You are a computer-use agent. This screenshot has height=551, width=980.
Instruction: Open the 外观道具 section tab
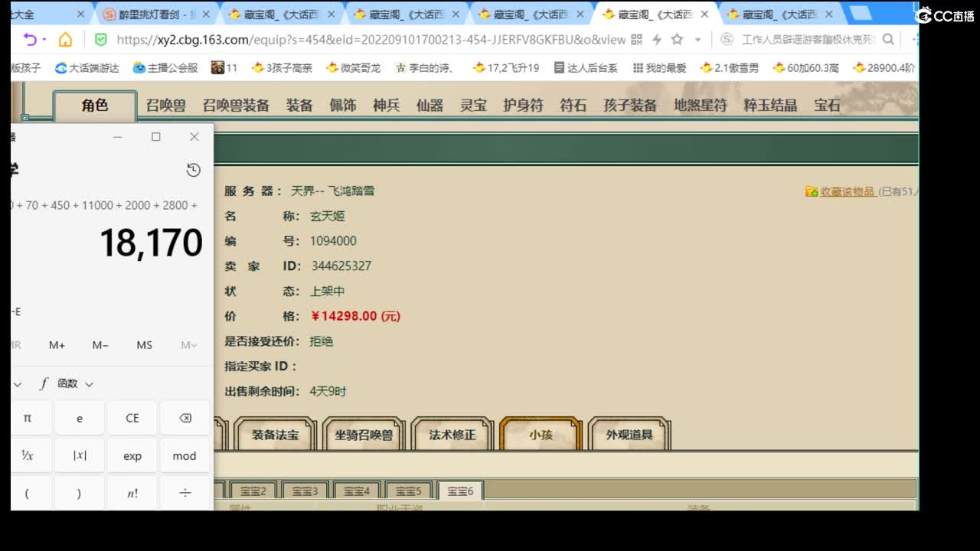tap(629, 435)
